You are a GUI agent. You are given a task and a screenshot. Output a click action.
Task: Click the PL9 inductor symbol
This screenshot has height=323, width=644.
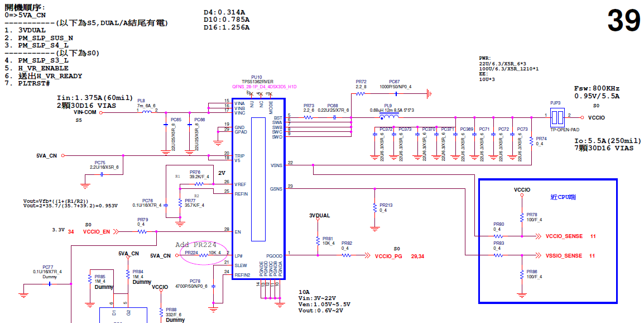click(x=388, y=117)
